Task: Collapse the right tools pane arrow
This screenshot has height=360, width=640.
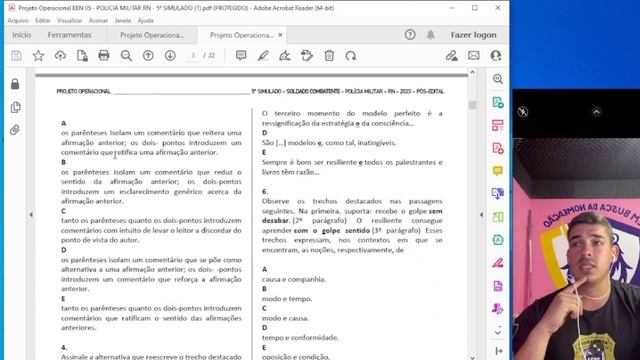Action: point(482,215)
